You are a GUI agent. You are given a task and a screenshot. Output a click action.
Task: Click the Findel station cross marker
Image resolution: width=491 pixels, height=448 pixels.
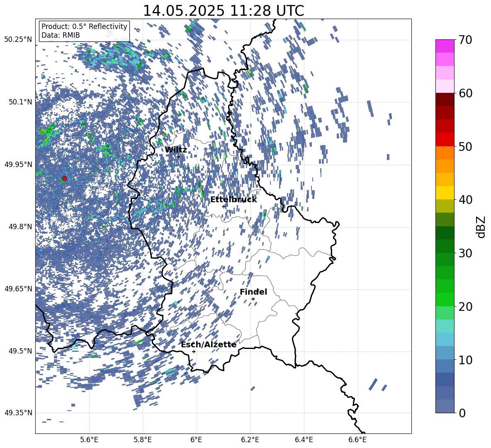(253, 299)
